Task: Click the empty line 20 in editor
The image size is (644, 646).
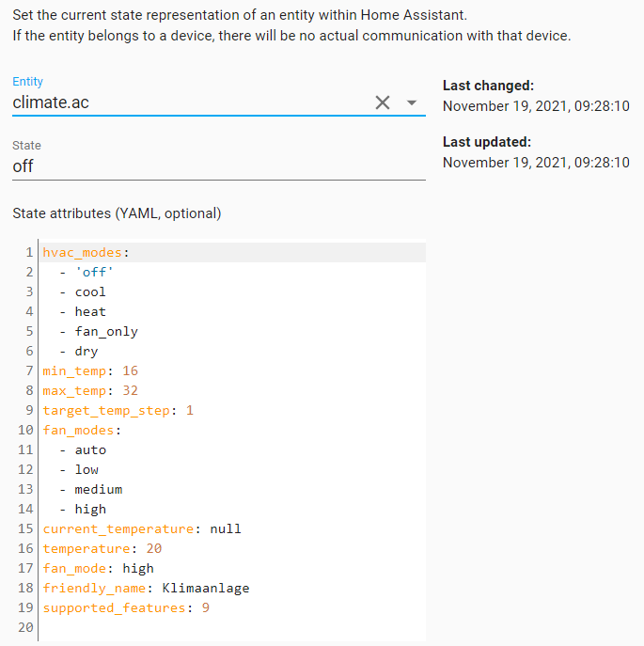Action: point(188,627)
